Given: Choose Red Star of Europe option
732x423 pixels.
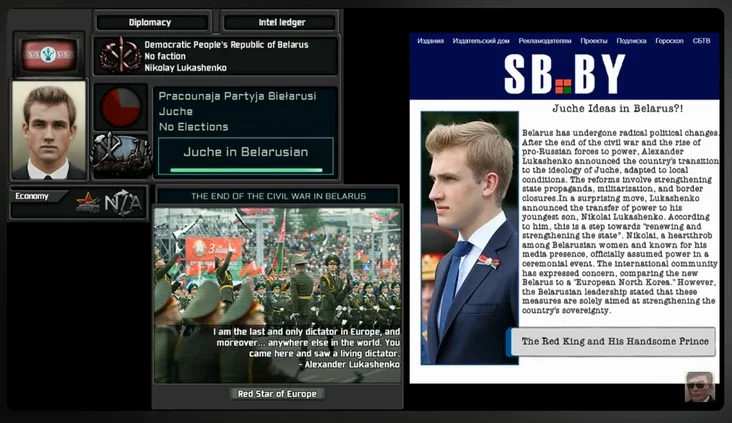Looking at the screenshot, I should 277,394.
